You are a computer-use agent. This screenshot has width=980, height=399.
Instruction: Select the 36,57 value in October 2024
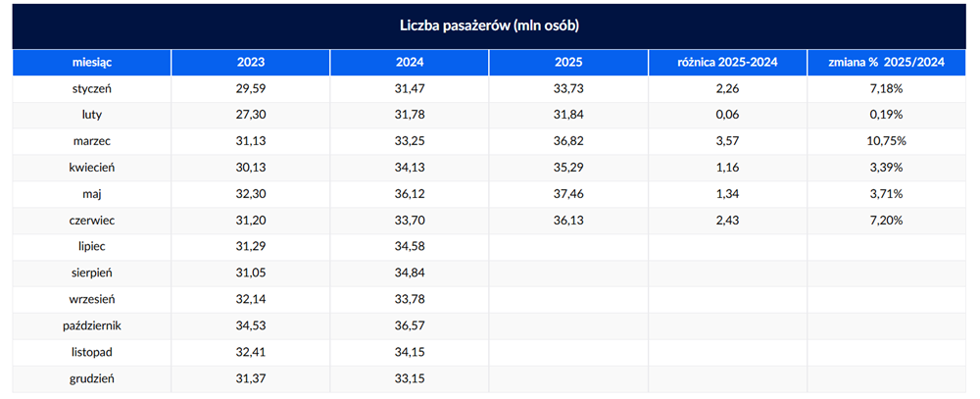pyautogui.click(x=410, y=325)
